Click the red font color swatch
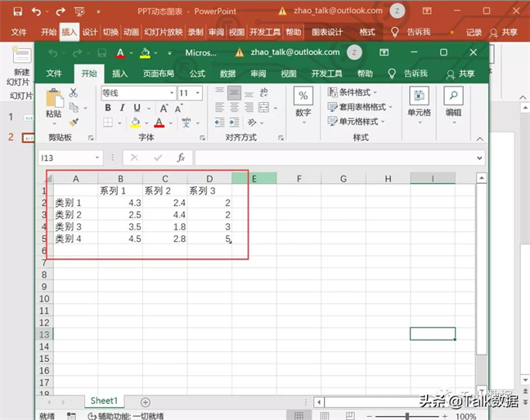Viewport: 530px width, 420px height. pyautogui.click(x=159, y=123)
